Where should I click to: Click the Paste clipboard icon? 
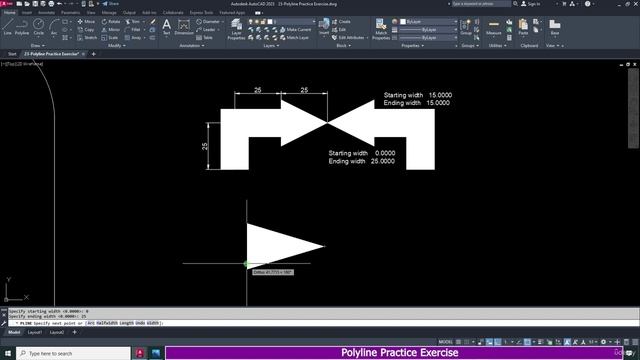pyautogui.click(x=523, y=27)
